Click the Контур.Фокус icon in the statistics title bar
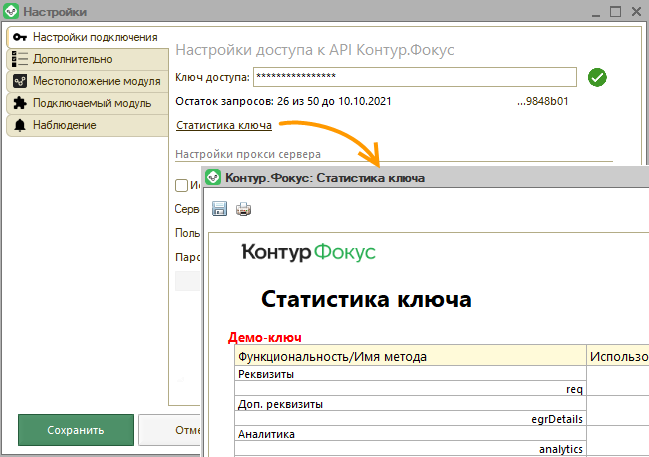 pos(214,177)
